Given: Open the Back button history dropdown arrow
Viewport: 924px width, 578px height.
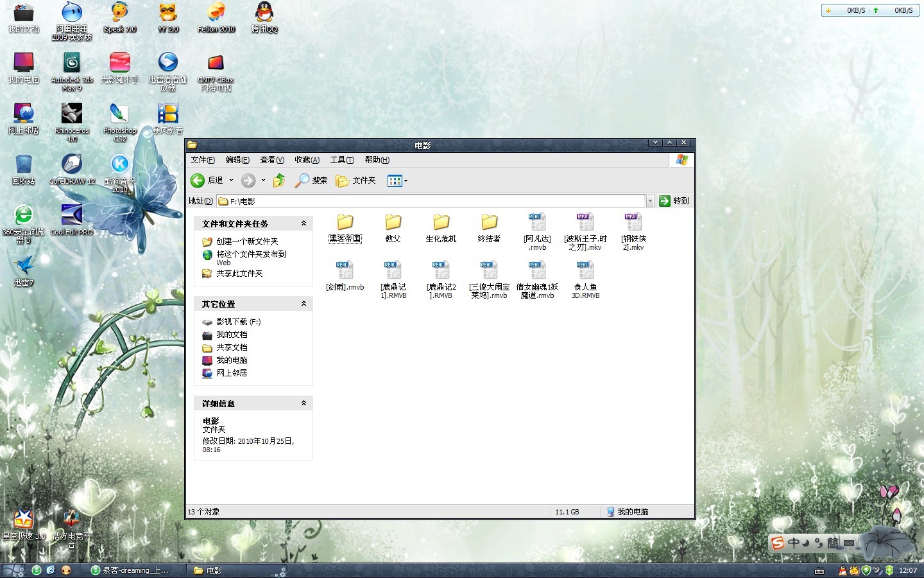Looking at the screenshot, I should point(231,180).
